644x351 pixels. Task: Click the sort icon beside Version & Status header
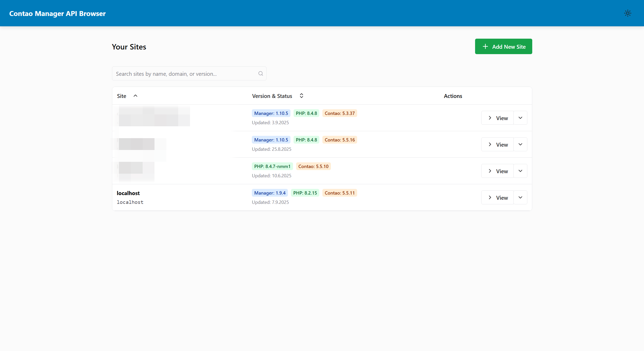click(x=301, y=96)
